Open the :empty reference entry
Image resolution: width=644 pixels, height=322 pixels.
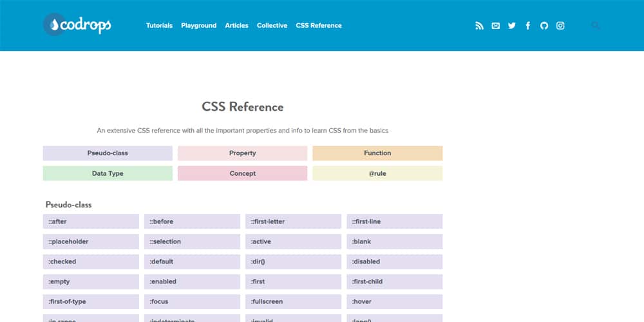[91, 282]
